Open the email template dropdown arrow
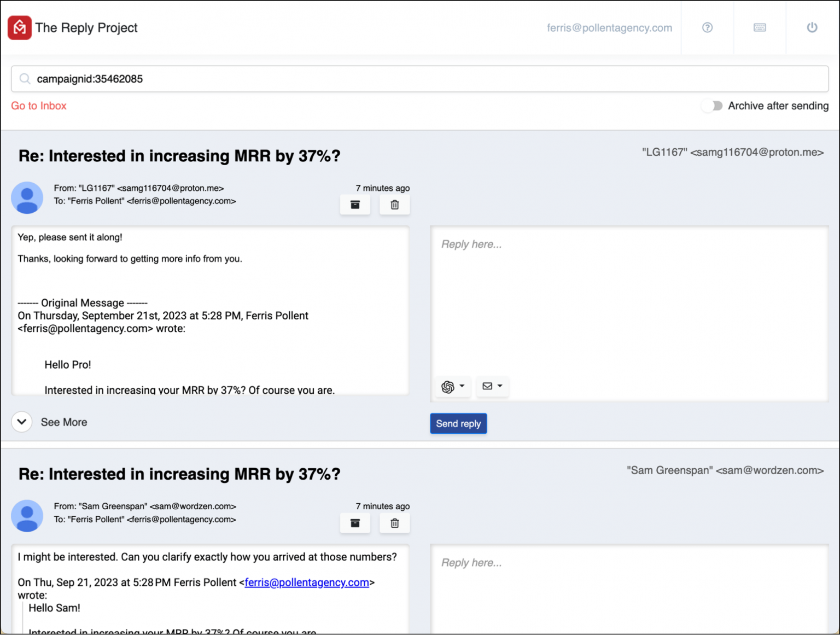Screen dimensions: 840x635 501,387
